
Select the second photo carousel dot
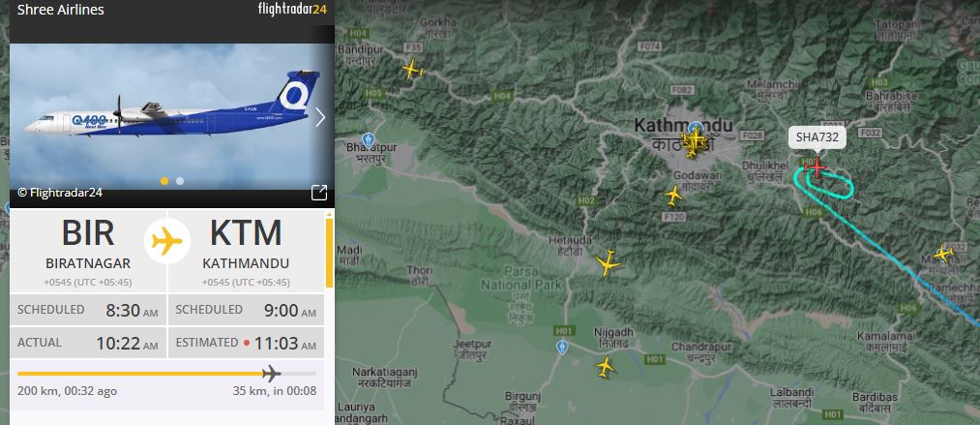pos(180,181)
